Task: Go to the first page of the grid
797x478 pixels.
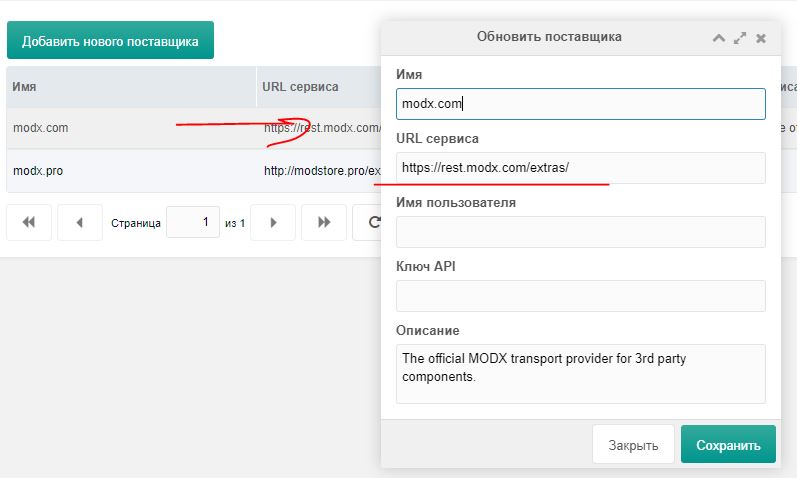Action: tap(29, 222)
